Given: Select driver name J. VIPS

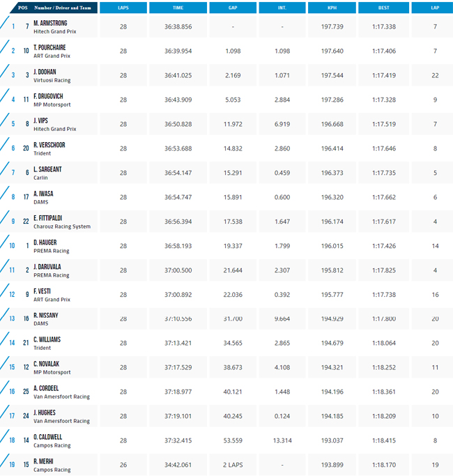Looking at the screenshot, I should tap(40, 121).
